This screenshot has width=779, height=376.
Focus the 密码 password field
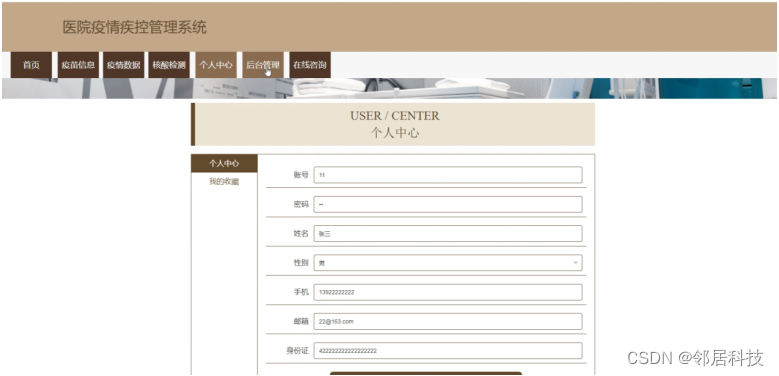click(448, 204)
